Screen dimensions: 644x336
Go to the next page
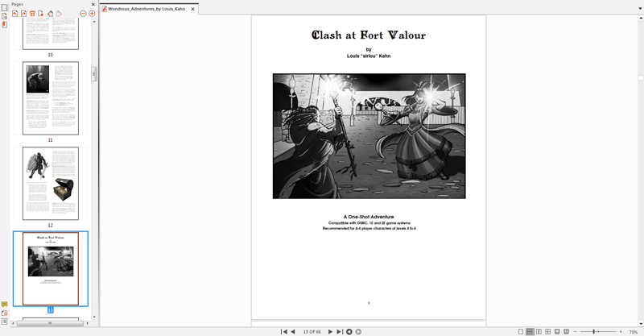330,331
